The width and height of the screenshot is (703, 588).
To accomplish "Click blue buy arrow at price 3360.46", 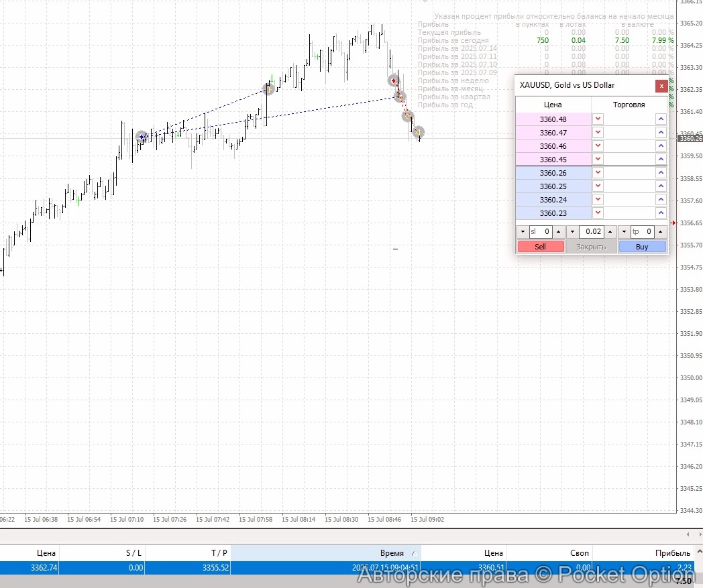I will pos(661,146).
